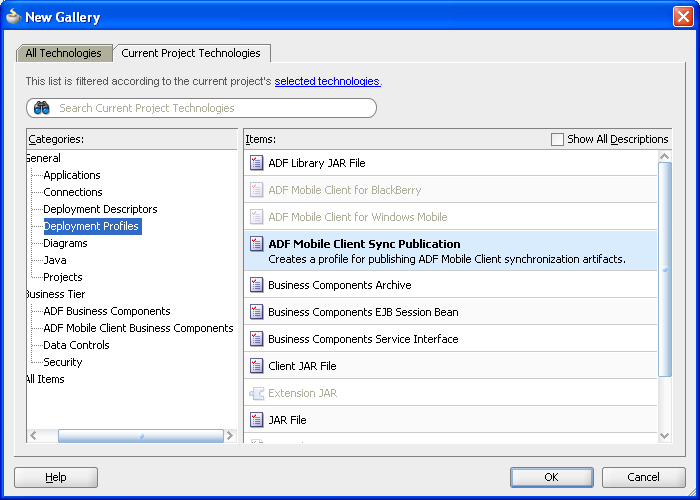
Task: Select Business Components Service Interface text
Action: [x=363, y=339]
